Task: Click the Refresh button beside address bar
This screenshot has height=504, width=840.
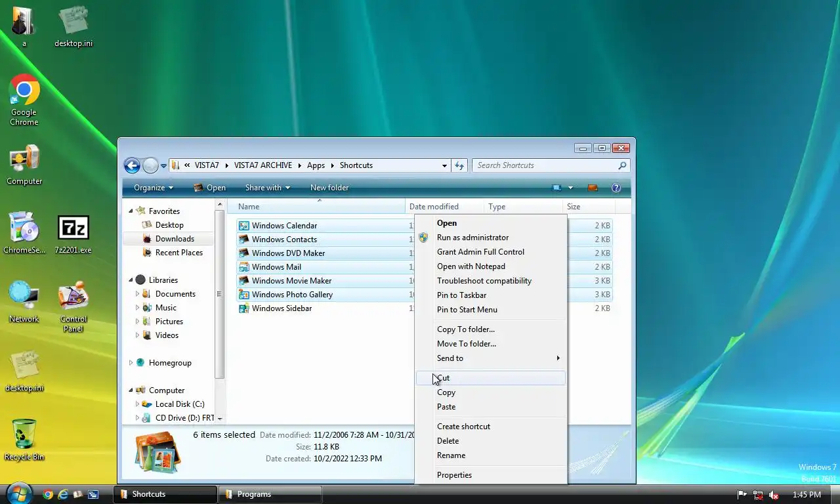Action: tap(459, 165)
